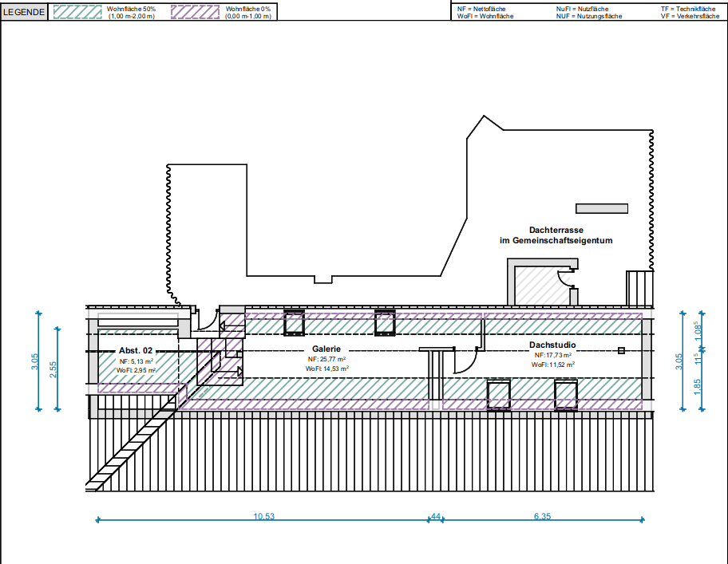The height and width of the screenshot is (564, 728).
Task: Click the 'VF = Verkehrsfläche' abbreviation entry
Action: point(690,16)
